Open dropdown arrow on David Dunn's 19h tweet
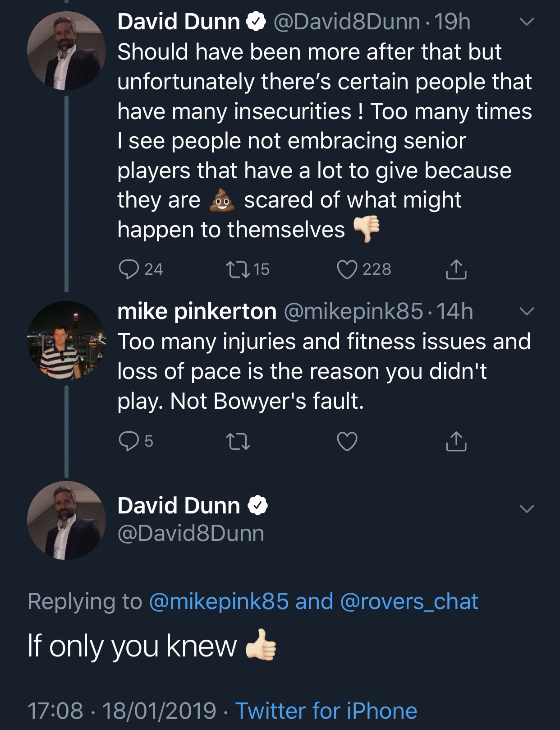 [x=526, y=22]
